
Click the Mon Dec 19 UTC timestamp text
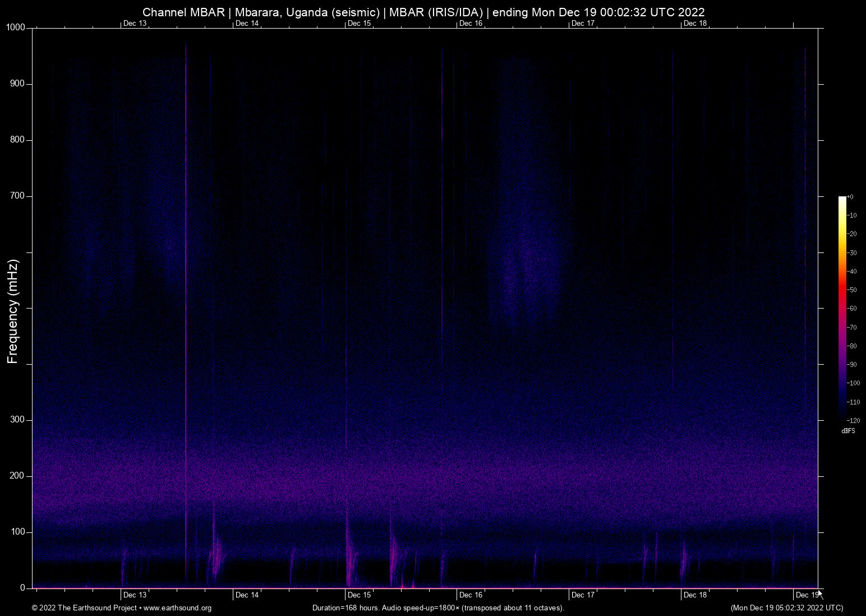pos(786,608)
